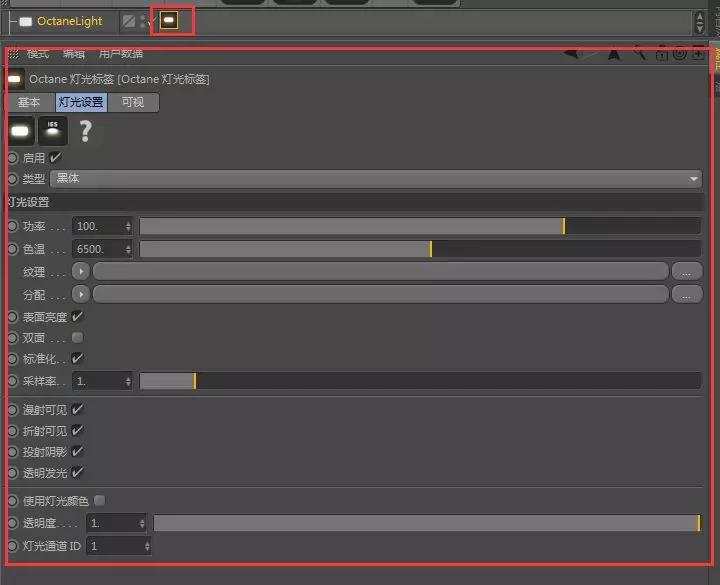The image size is (720, 585).
Task: Click the keyframe circle beside 使用灯光颜色
Action: [x=12, y=501]
